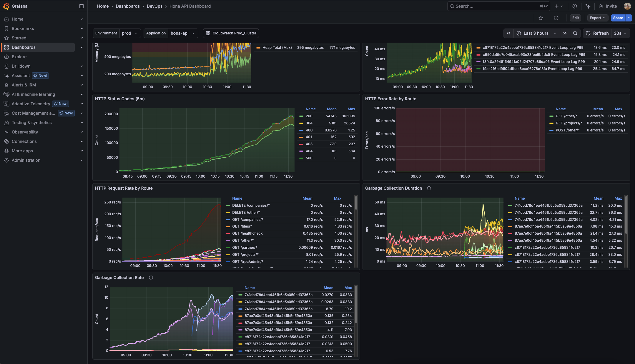Screen dimensions: 635x364
Task: Select Dashboards in the left sidebar
Action: point(24,47)
